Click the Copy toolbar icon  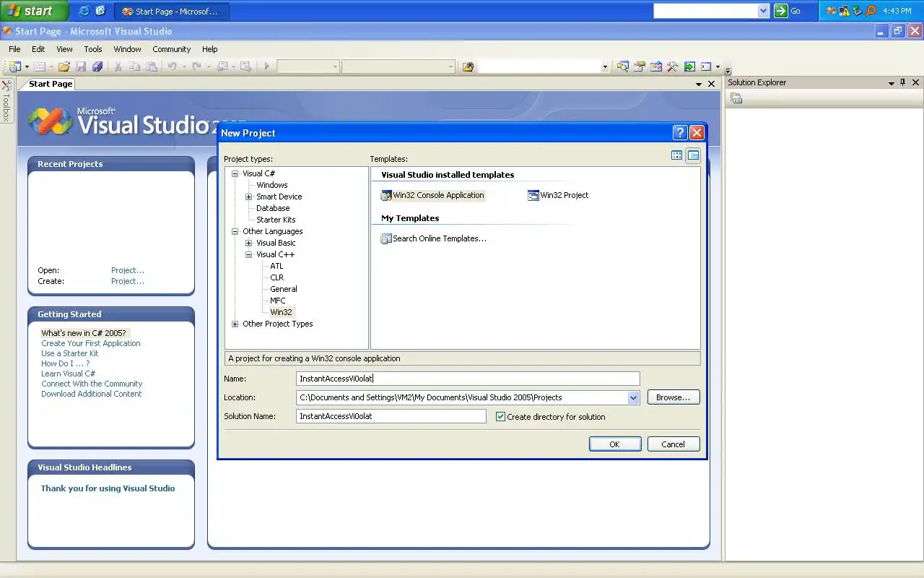134,66
